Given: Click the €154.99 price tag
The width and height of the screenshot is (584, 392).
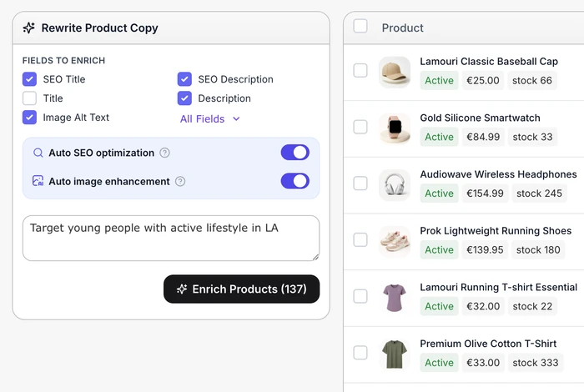Looking at the screenshot, I should coord(485,193).
